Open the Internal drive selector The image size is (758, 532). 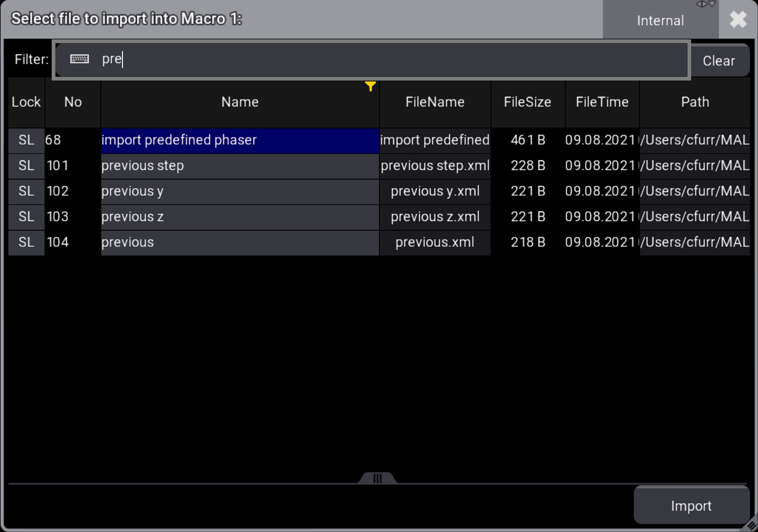[x=660, y=20]
